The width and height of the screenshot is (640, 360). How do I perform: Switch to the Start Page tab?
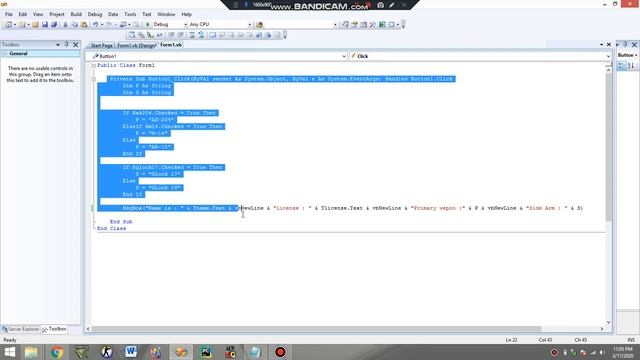(x=101, y=45)
